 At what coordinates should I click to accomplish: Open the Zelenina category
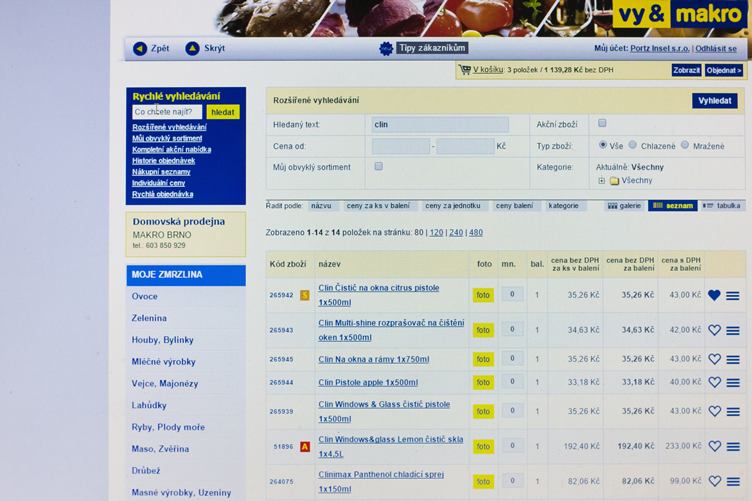click(149, 318)
